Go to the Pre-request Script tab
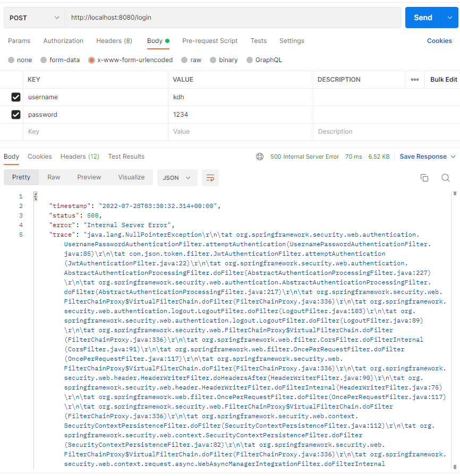This screenshot has width=460, height=476. pos(210,41)
